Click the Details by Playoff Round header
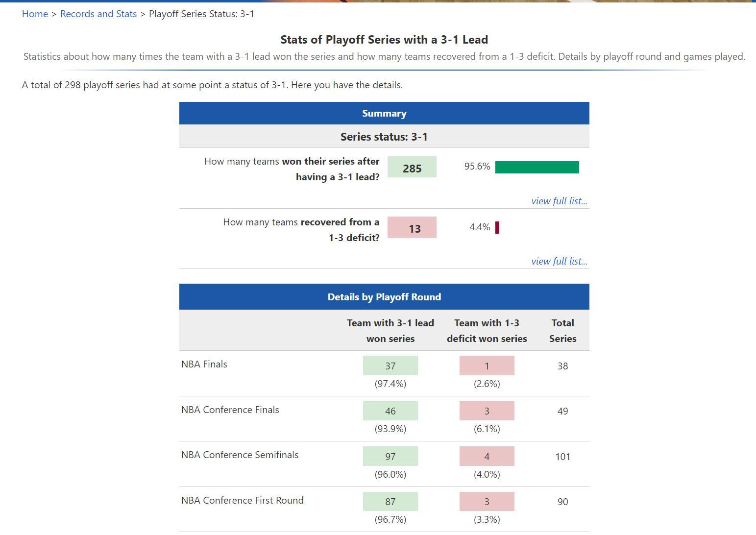The height and width of the screenshot is (535, 756). click(x=384, y=297)
